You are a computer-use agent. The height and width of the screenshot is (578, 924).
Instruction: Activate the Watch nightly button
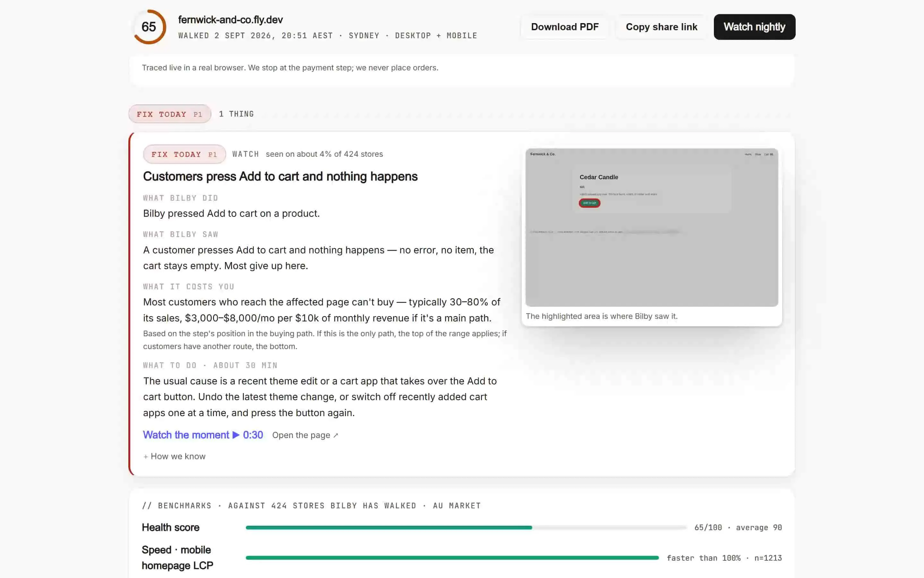click(x=755, y=27)
